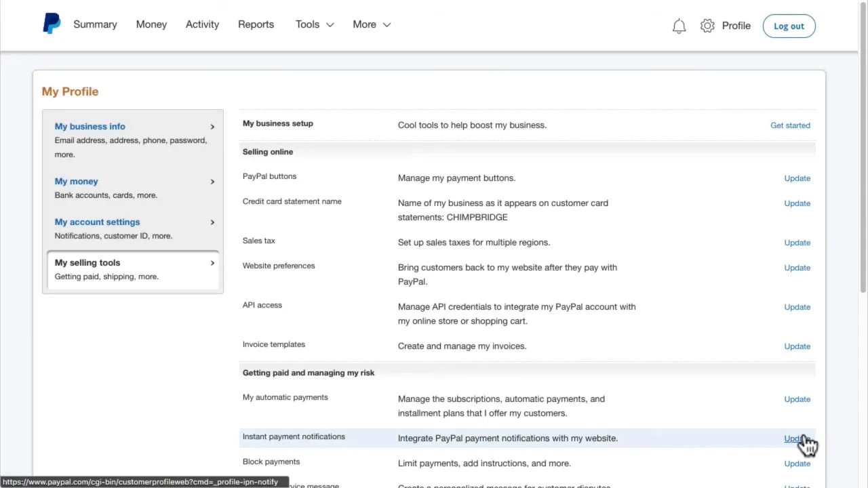
Task: Click the 'PayPal buttons' row label
Action: [x=269, y=176]
